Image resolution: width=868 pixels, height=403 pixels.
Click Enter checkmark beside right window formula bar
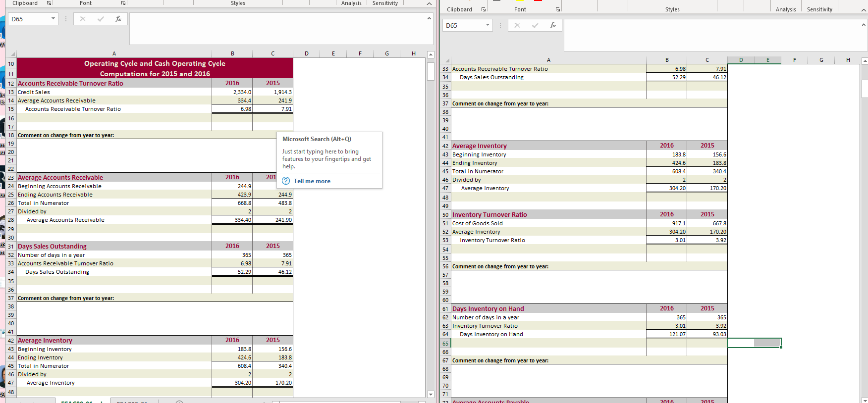535,25
